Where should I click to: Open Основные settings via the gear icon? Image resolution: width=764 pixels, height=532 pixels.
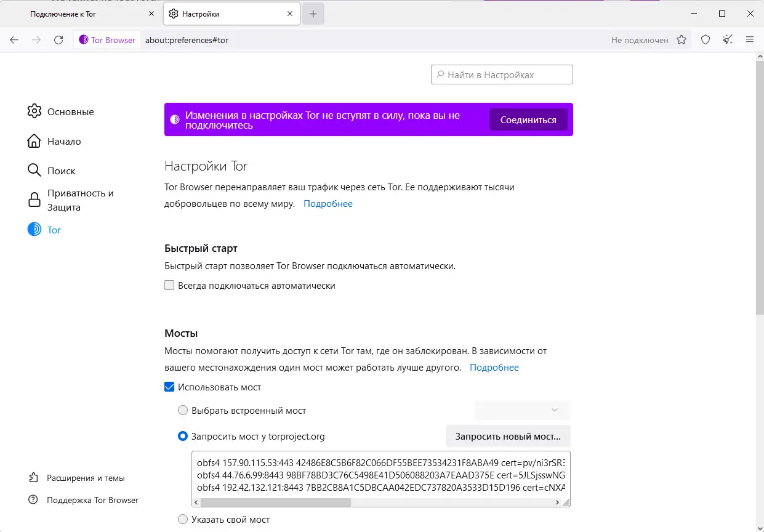click(x=34, y=111)
